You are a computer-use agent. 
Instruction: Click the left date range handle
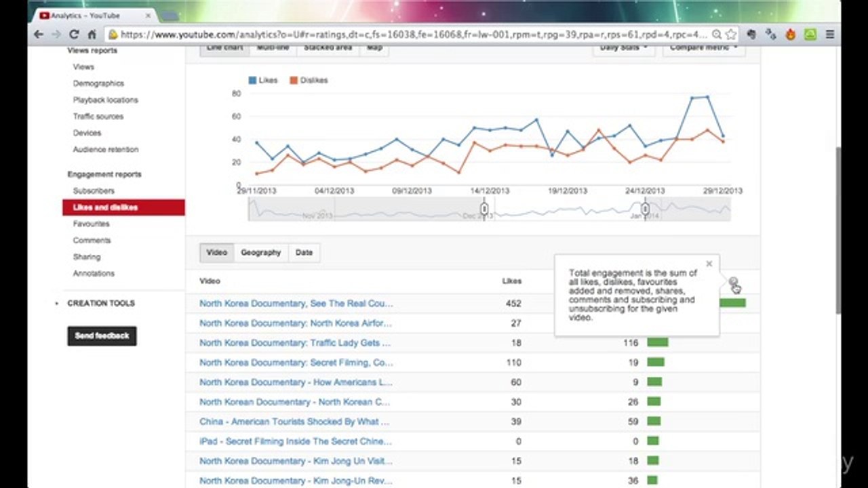[x=484, y=209]
